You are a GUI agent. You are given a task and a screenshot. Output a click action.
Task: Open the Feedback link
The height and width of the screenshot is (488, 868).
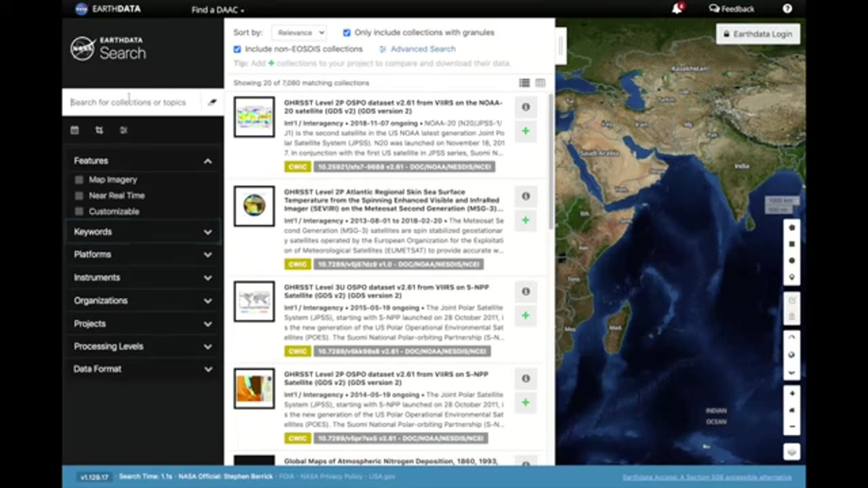(x=732, y=9)
